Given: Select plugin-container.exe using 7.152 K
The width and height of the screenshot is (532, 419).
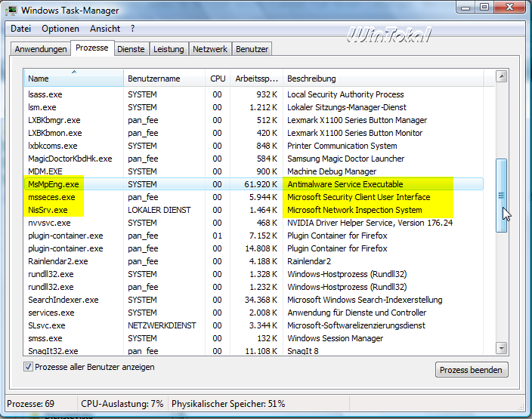Looking at the screenshot, I should coord(254,236).
